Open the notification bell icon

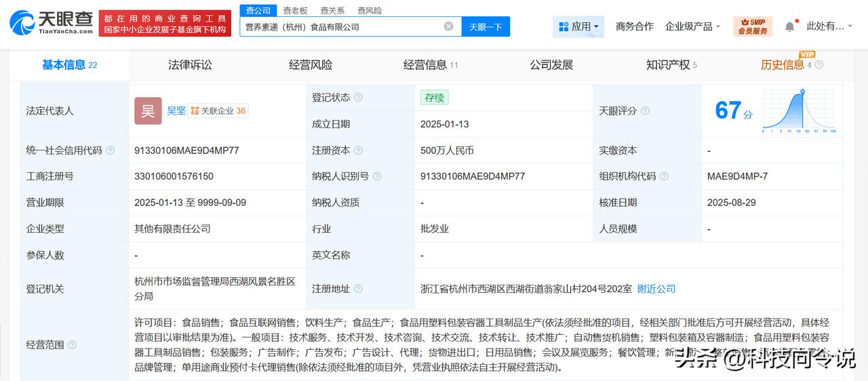coord(789,26)
